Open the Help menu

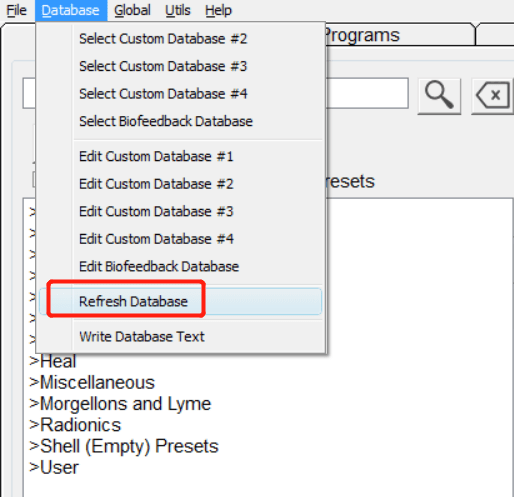click(218, 10)
